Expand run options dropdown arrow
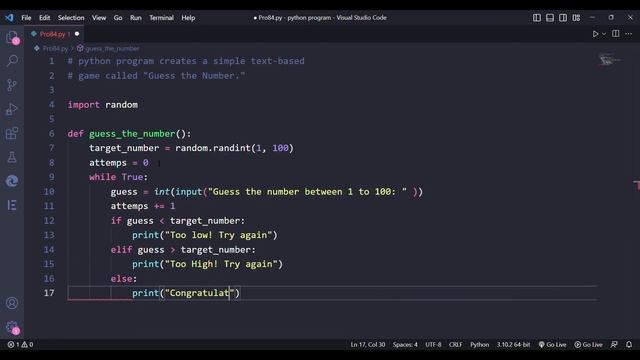Viewport: 640px width, 360px height. click(604, 34)
